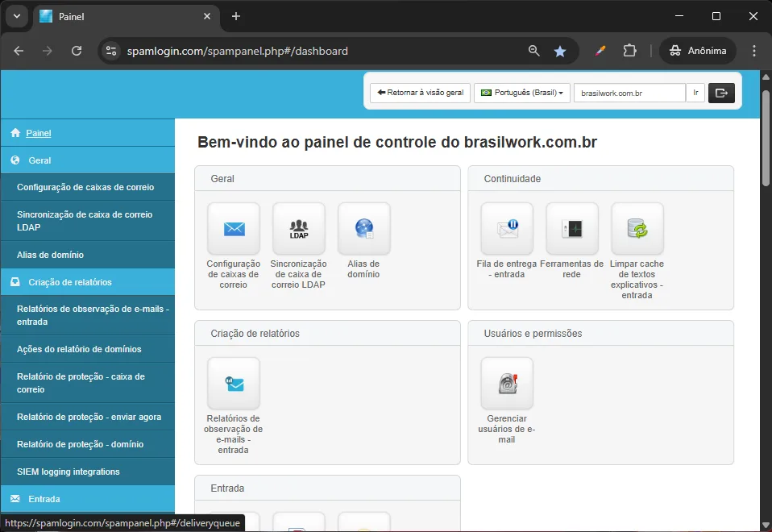Viewport: 772px width, 532px height.
Task: Open a new browser tab
Action: pyautogui.click(x=236, y=16)
